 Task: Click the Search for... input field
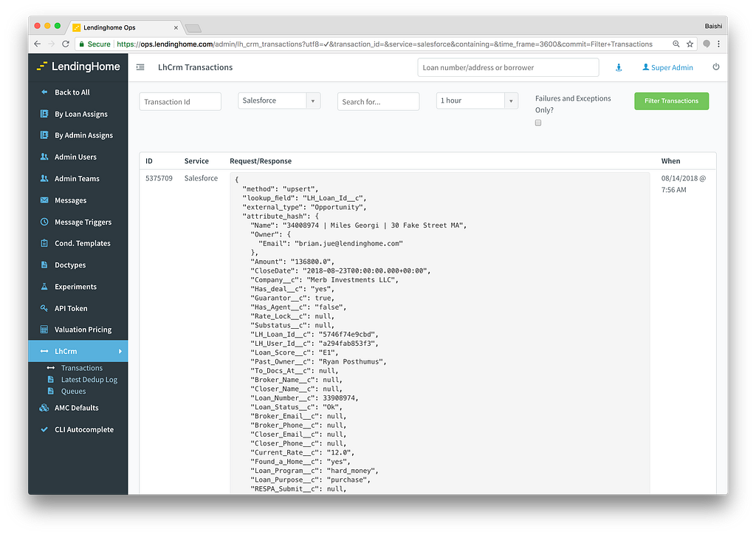(379, 102)
